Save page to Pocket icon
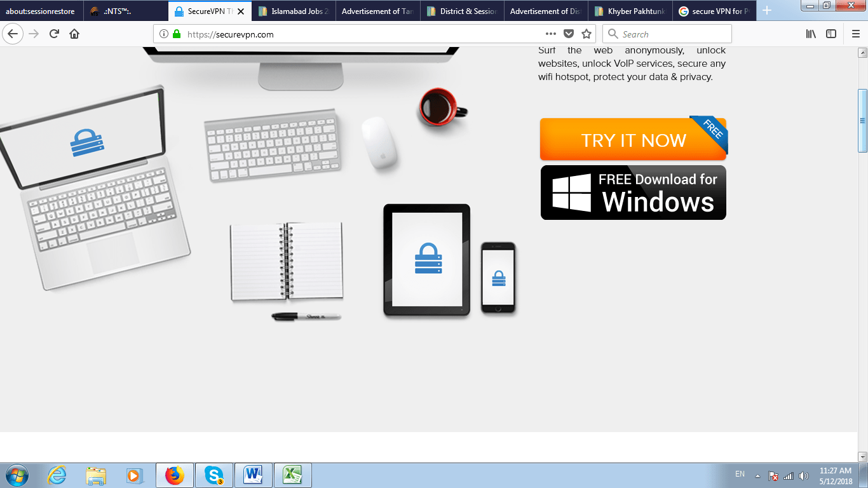This screenshot has height=488, width=868. click(569, 34)
